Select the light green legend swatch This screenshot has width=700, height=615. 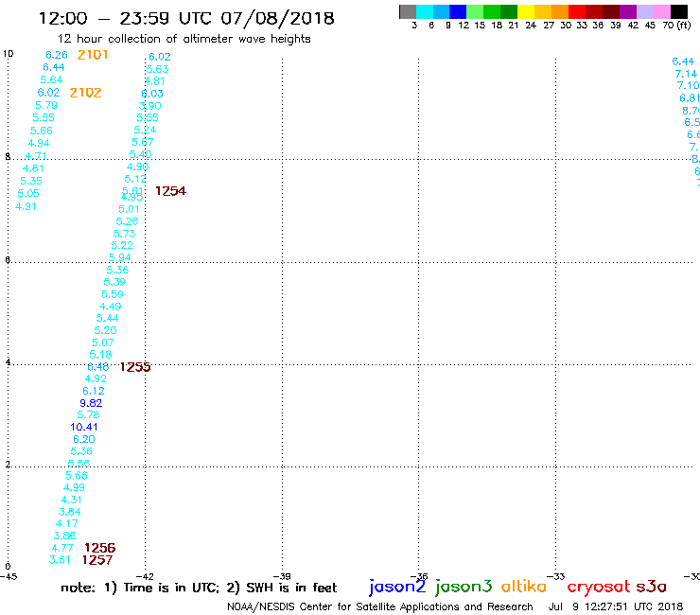pyautogui.click(x=475, y=11)
